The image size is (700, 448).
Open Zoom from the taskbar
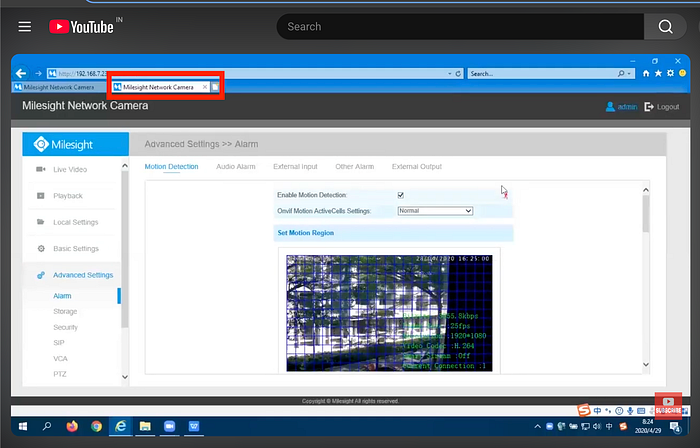[x=169, y=427]
